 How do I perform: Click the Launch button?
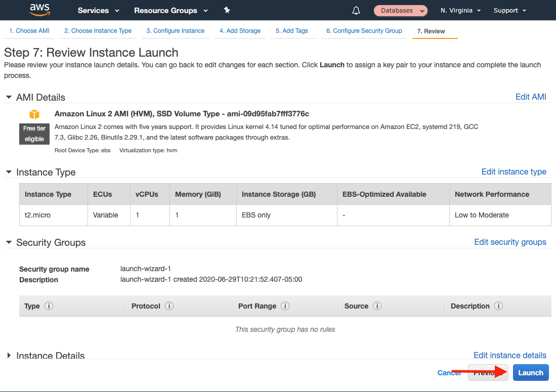[530, 372]
